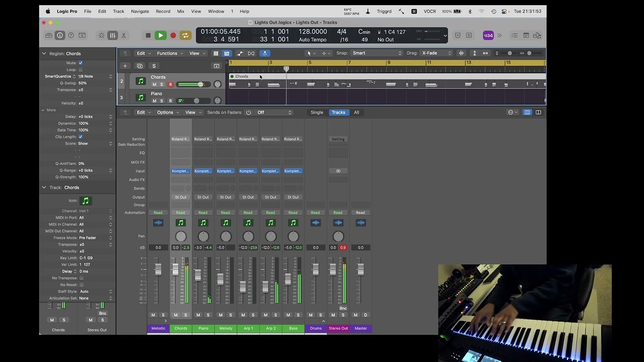This screenshot has height=362, width=644.
Task: Select the Mixer Tracks view tab
Action: 339,113
